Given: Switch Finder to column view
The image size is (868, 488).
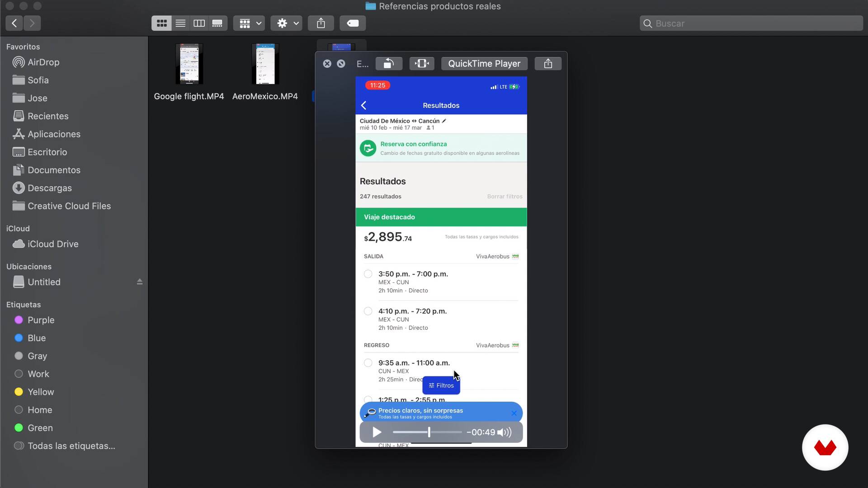Looking at the screenshot, I should 199,23.
